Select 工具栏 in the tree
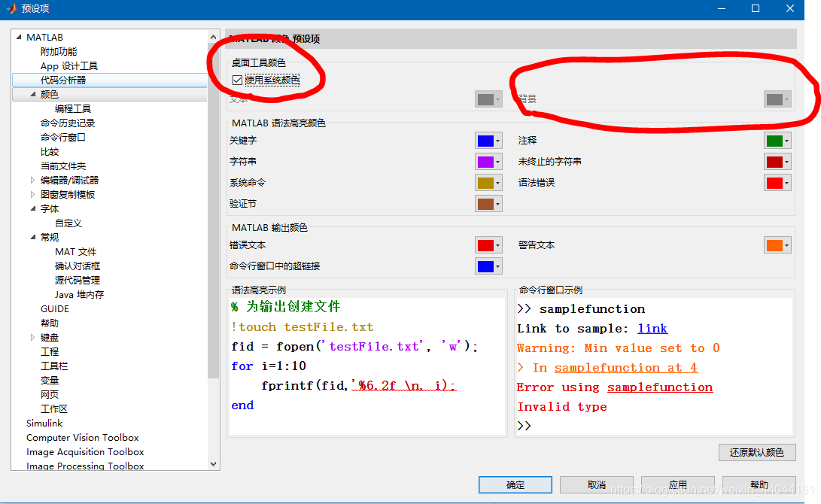Image resolution: width=821 pixels, height=504 pixels. pyautogui.click(x=54, y=366)
